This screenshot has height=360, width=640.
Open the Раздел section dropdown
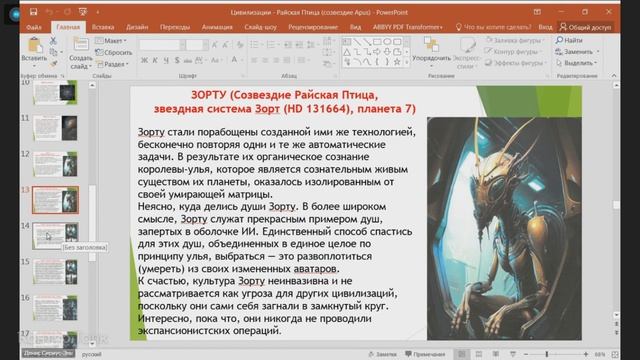(113, 64)
